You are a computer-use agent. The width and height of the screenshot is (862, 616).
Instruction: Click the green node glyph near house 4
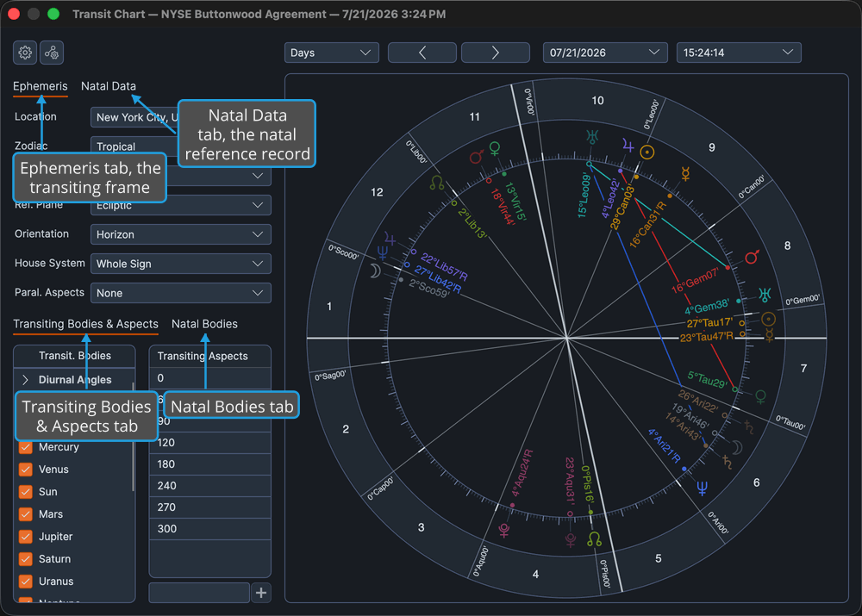(594, 538)
